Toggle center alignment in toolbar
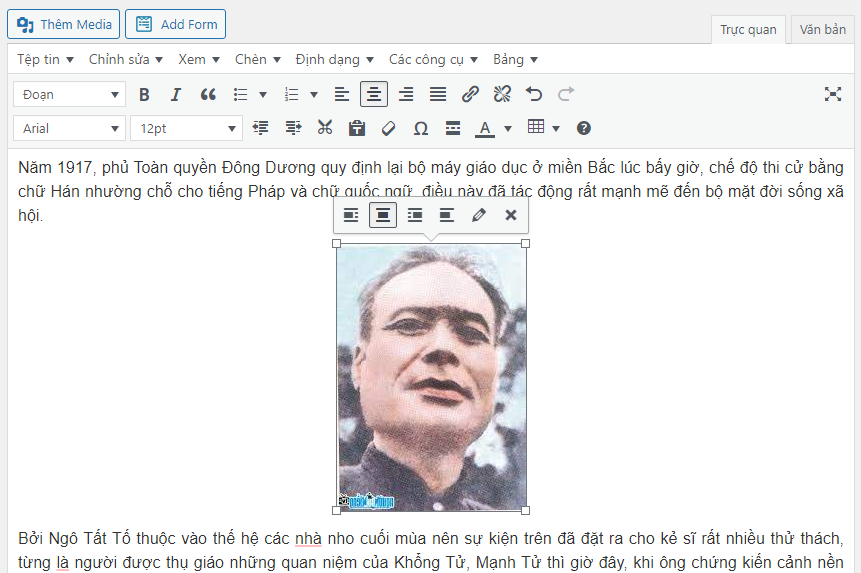Viewport: 861px width, 573px height. tap(374, 95)
